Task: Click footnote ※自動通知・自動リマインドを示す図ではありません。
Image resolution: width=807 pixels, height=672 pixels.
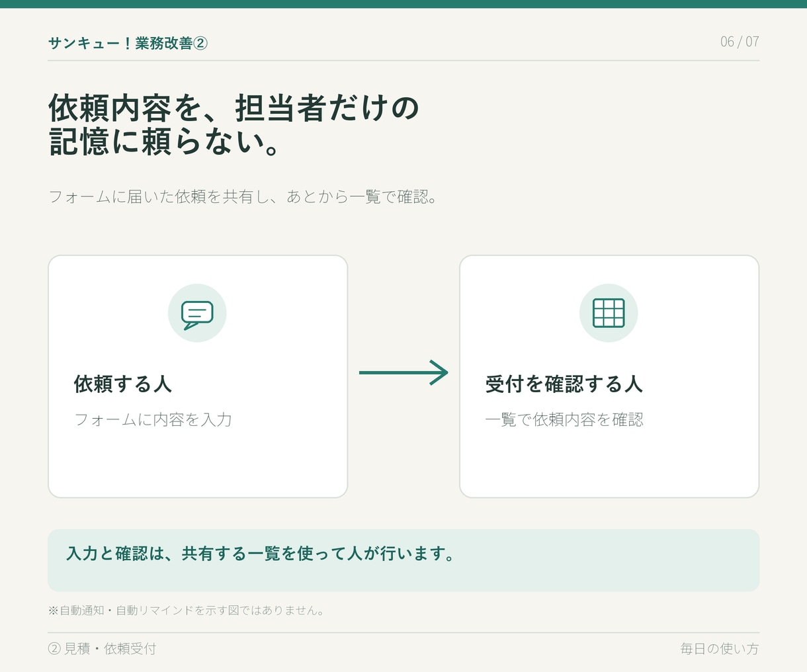Action: click(187, 610)
